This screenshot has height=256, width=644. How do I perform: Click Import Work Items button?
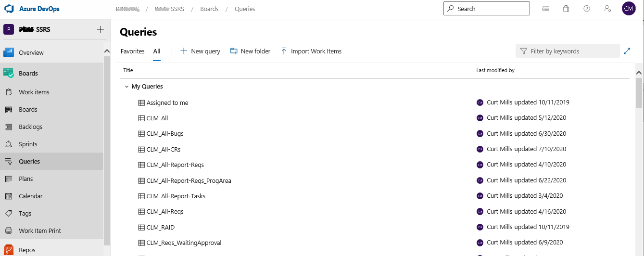[311, 51]
